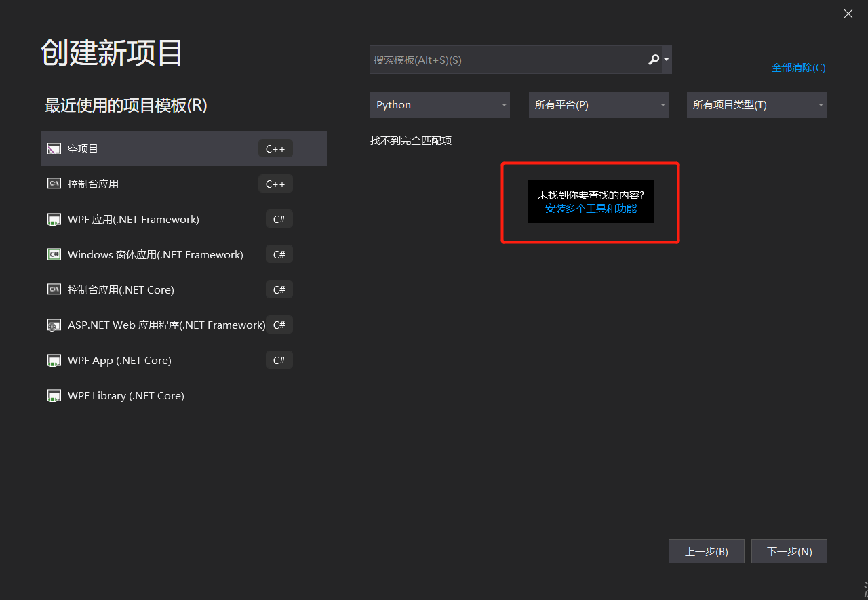Select WPF App (.NET Core) template
This screenshot has height=600, width=868.
click(184, 360)
